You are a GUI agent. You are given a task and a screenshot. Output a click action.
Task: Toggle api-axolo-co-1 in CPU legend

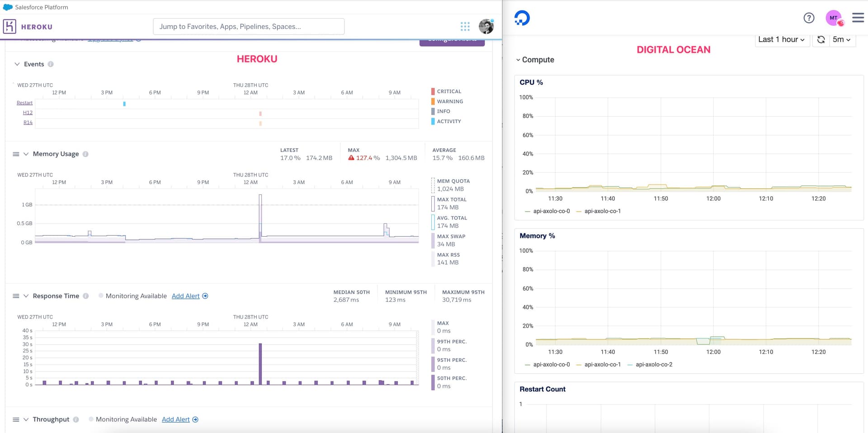pyautogui.click(x=599, y=211)
